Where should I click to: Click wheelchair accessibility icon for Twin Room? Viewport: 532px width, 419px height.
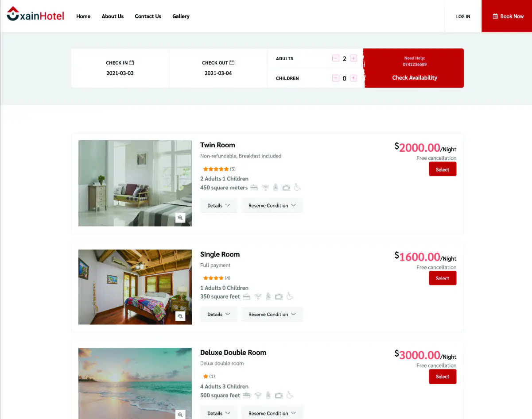[x=297, y=188]
